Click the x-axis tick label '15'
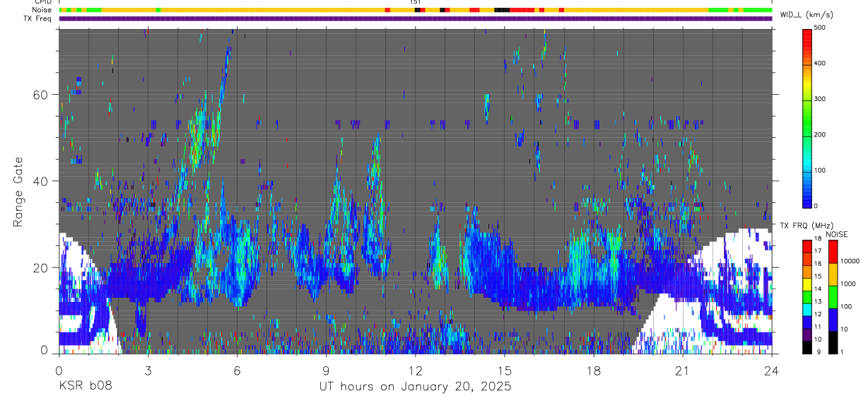The image size is (868, 401). point(504,370)
